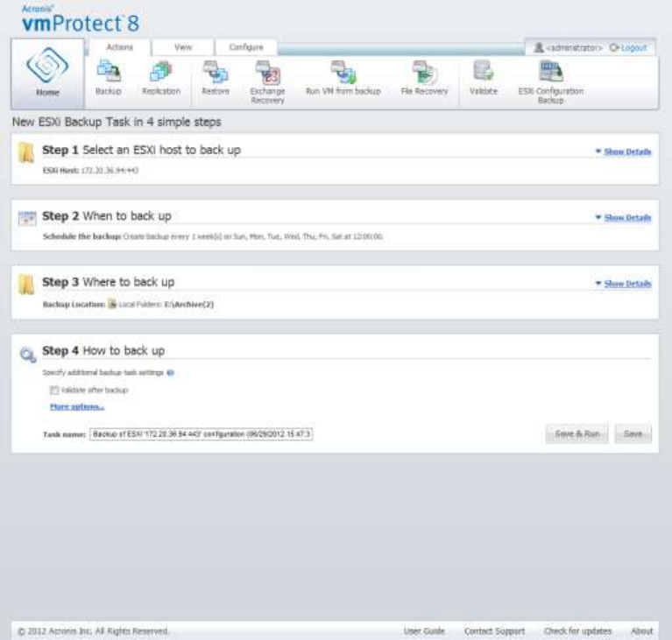672x640 pixels.
Task: Click the Save button
Action: pos(633,434)
